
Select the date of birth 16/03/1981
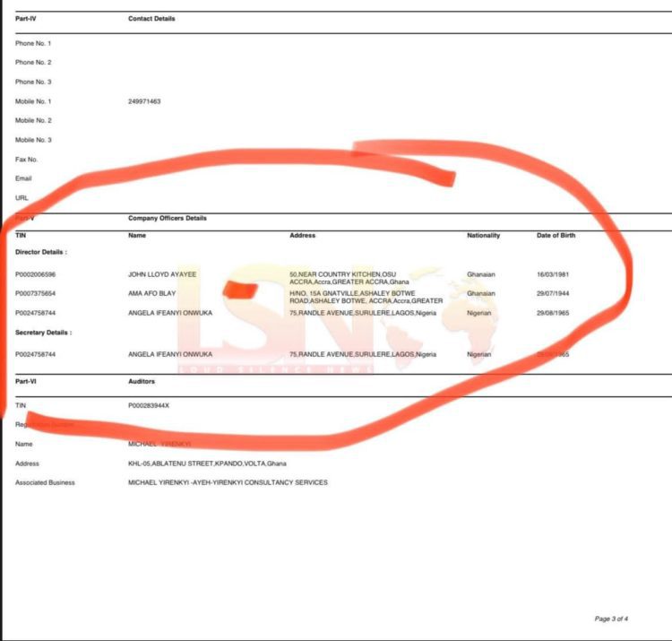click(553, 274)
